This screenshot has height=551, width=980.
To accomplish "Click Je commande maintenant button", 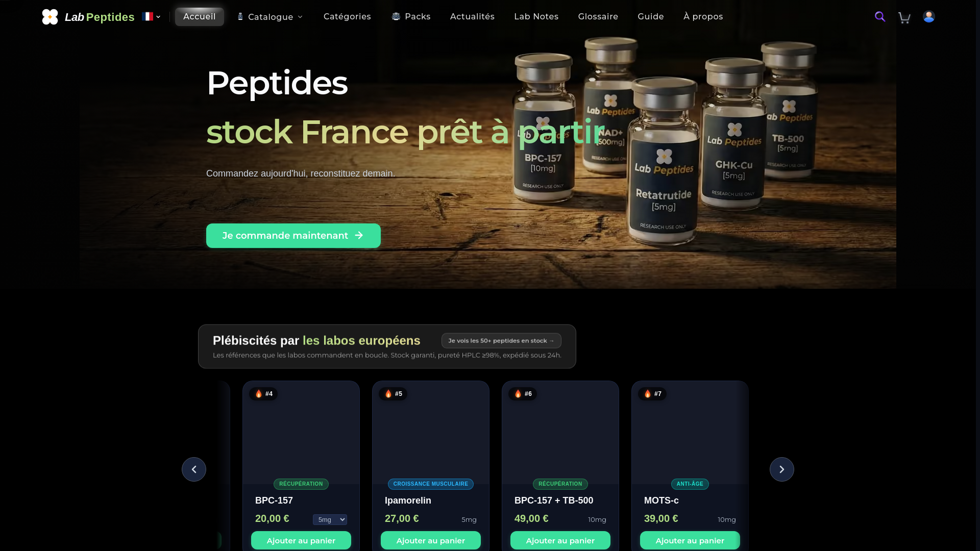I will (x=293, y=236).
